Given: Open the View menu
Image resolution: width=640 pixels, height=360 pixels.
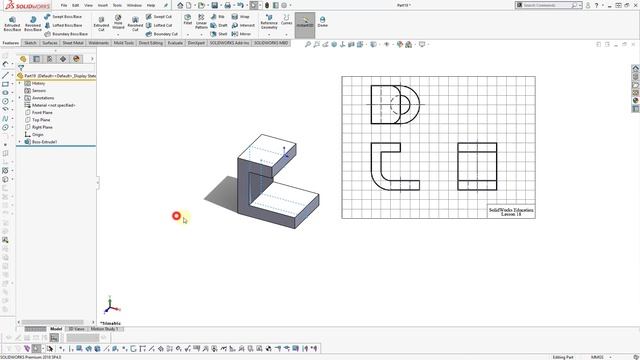Looking at the screenshot, I should tap(88, 5).
